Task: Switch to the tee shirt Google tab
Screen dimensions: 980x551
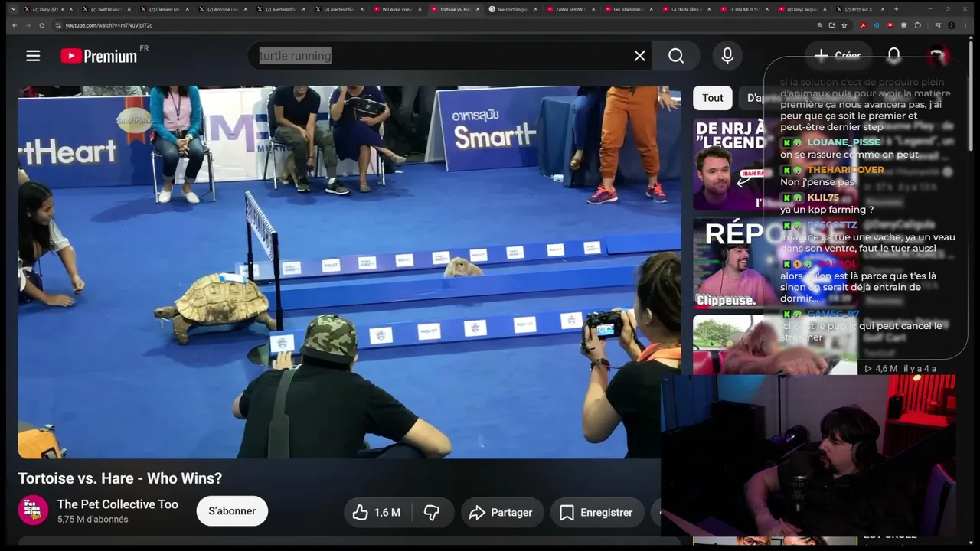Action: click(x=513, y=9)
